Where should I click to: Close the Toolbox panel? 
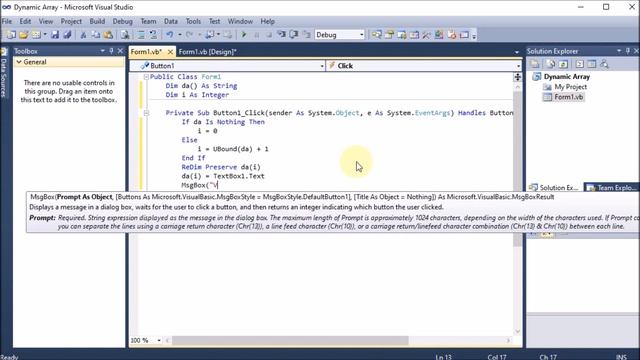coord(120,51)
